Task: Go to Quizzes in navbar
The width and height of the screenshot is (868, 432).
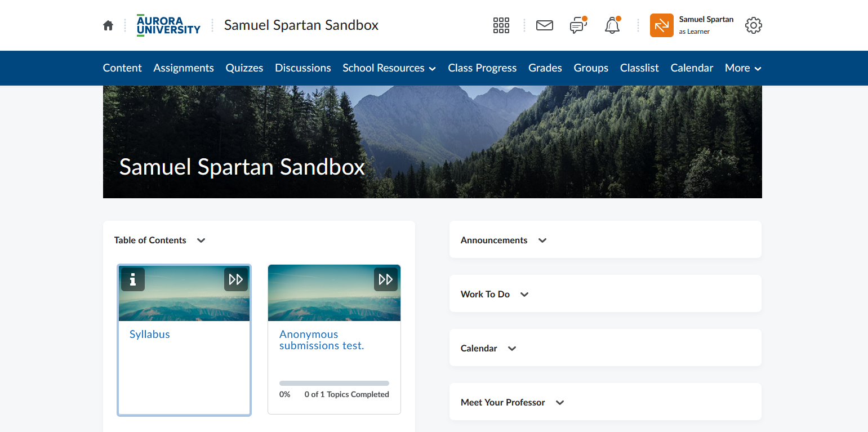Action: 244,68
